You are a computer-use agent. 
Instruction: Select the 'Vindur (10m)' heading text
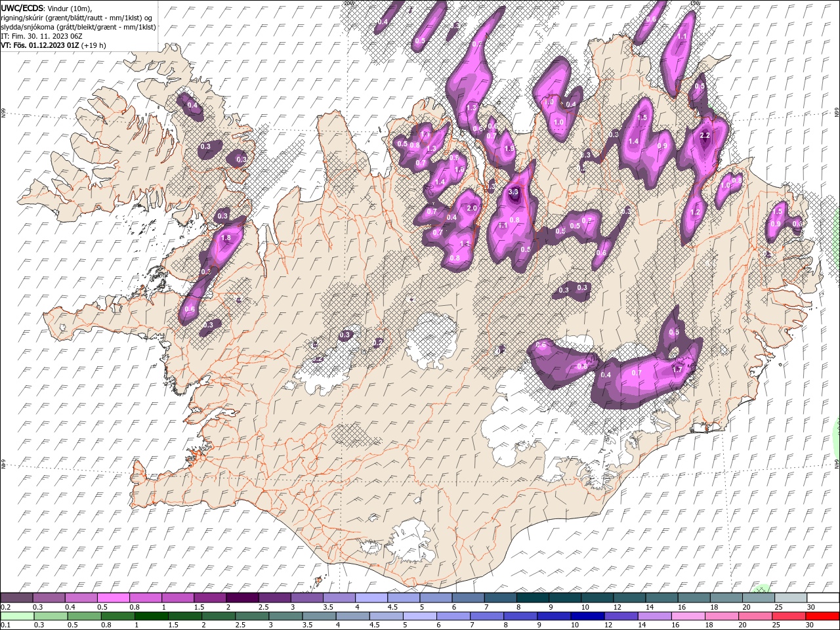coord(70,8)
